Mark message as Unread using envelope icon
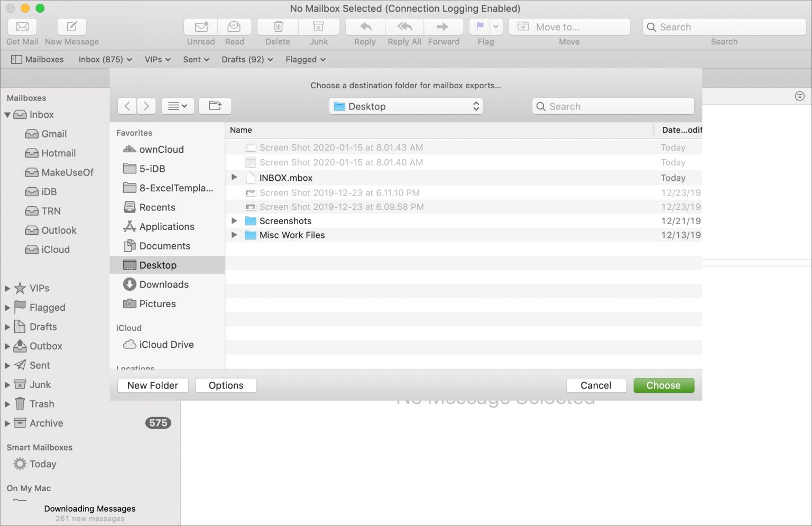This screenshot has height=526, width=812. pos(200,26)
